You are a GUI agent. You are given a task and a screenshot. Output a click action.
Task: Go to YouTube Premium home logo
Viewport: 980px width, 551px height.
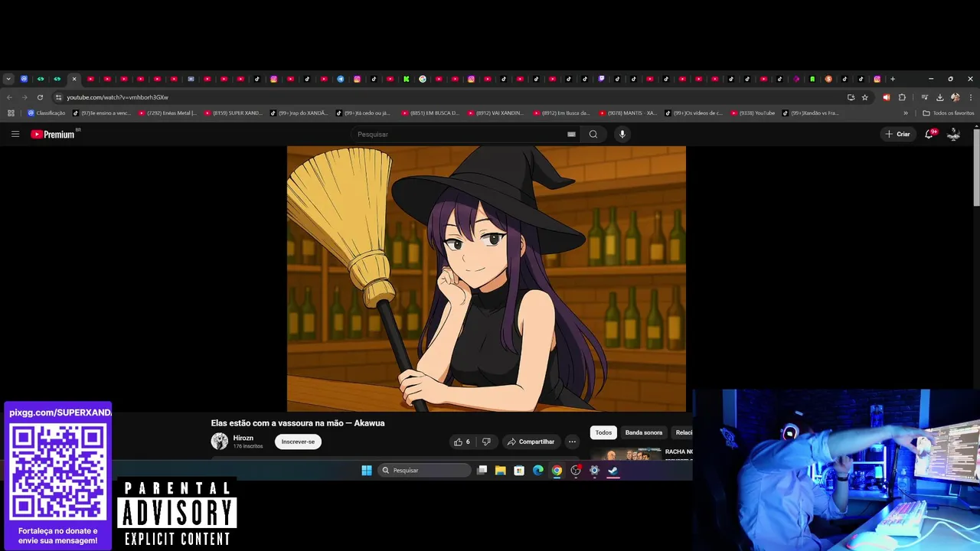pyautogui.click(x=53, y=134)
